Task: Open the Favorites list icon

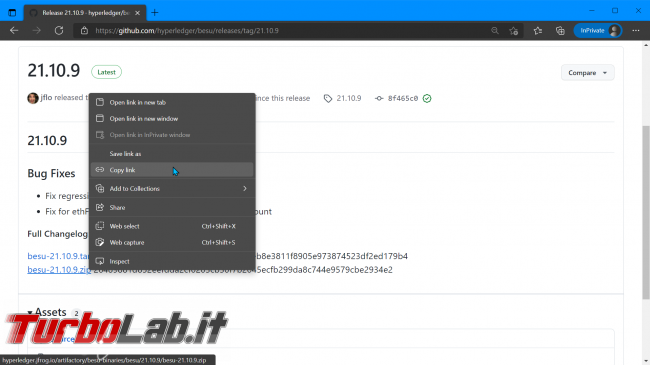Action: coord(538,31)
